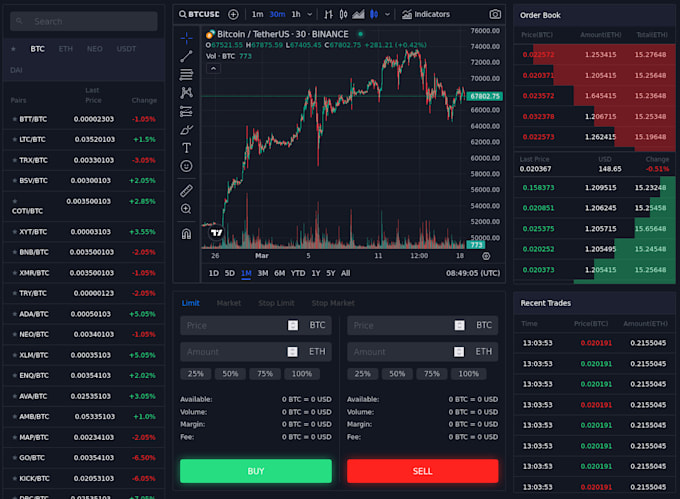The width and height of the screenshot is (680, 499).
Task: Switch to the DAI market tab
Action: click(x=16, y=70)
